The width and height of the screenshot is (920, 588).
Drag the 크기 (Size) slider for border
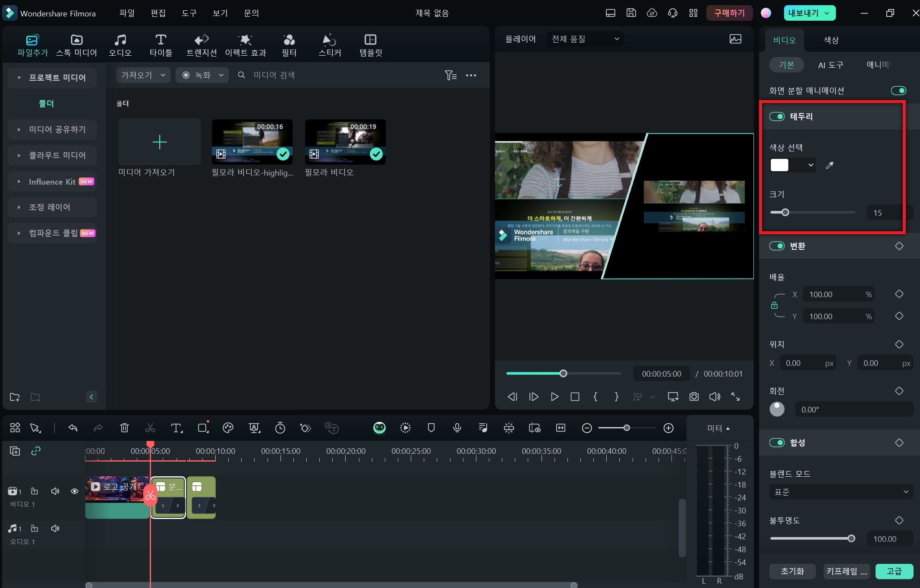click(x=785, y=213)
